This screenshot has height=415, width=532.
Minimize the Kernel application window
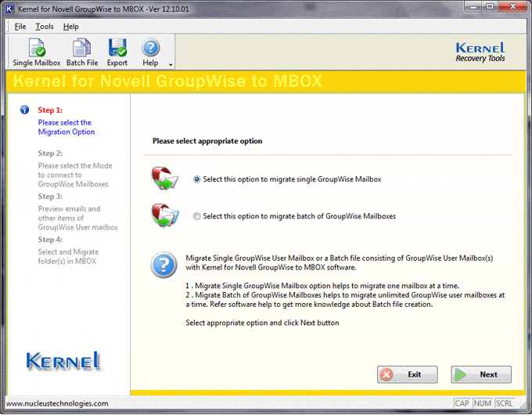[473, 7]
